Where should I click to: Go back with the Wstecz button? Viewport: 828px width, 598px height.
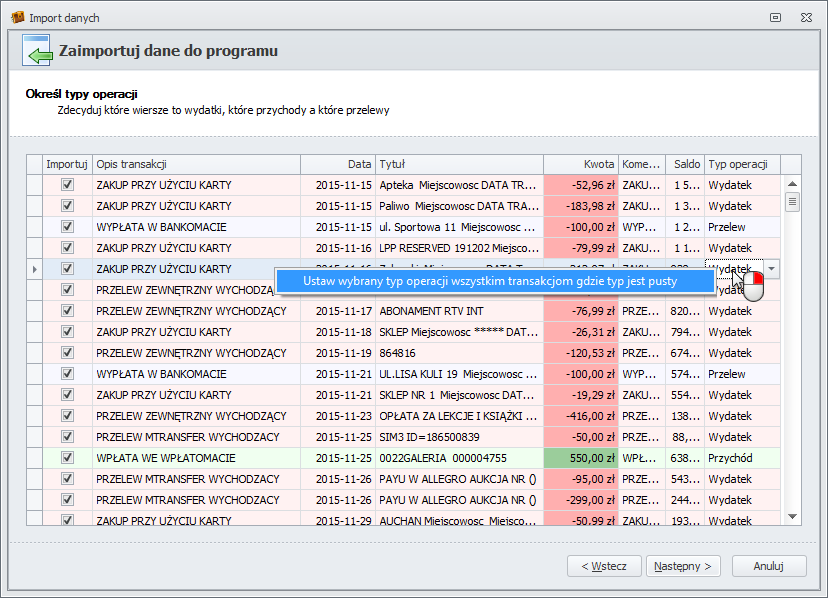coord(604,566)
